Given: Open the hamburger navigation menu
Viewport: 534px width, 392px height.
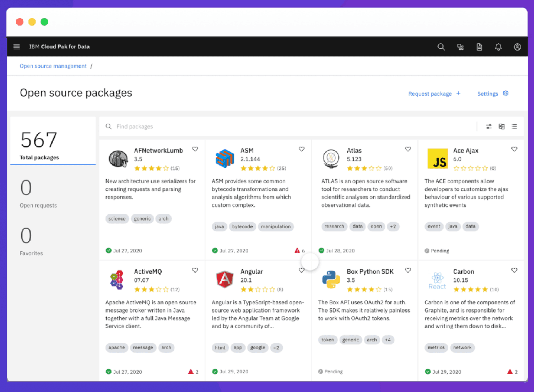Looking at the screenshot, I should (16, 47).
